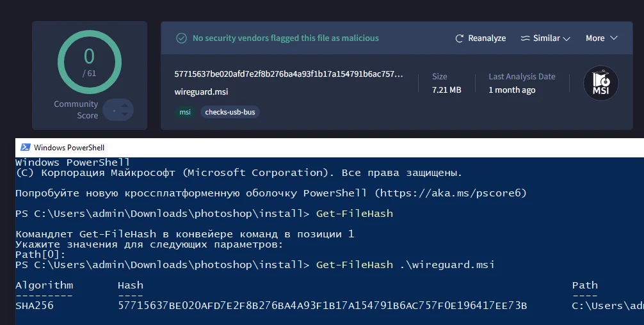Image resolution: width=644 pixels, height=325 pixels.
Task: Click the Windows PowerShell title bar
Action: click(x=320, y=147)
